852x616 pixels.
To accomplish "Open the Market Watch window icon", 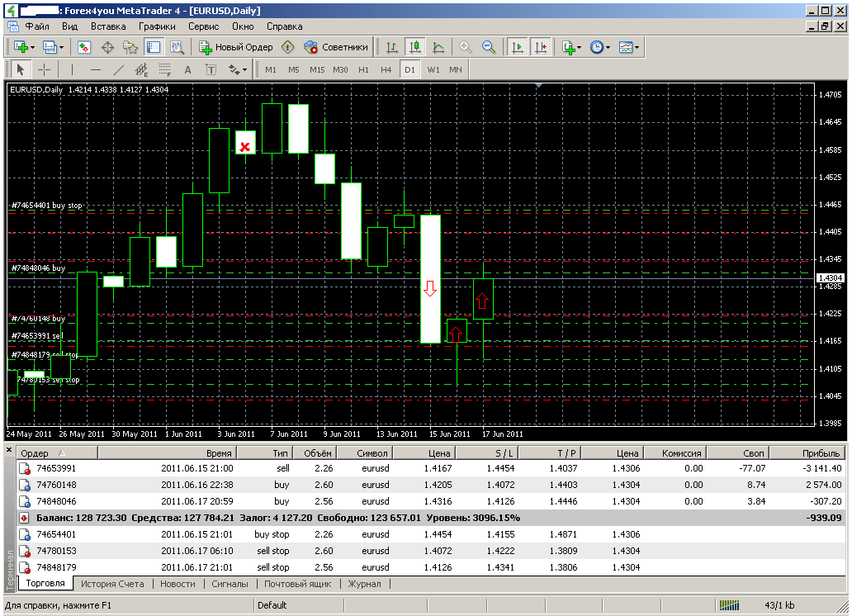I will (83, 47).
